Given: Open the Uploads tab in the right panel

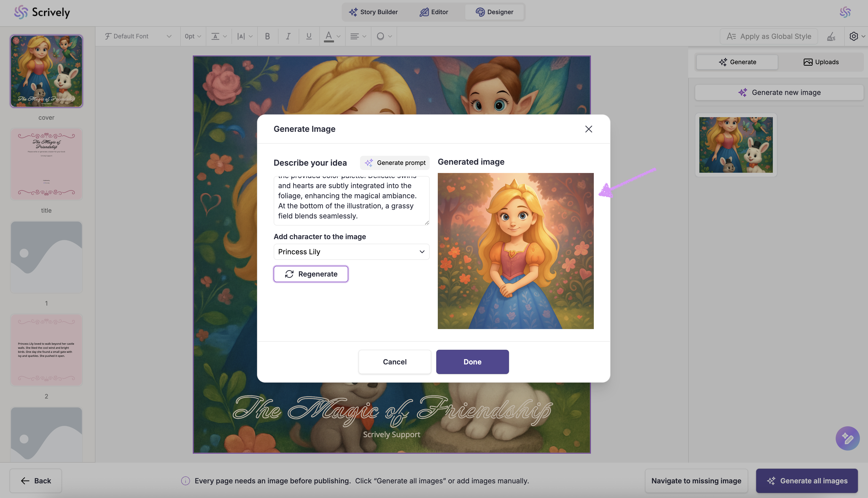Looking at the screenshot, I should click(821, 62).
